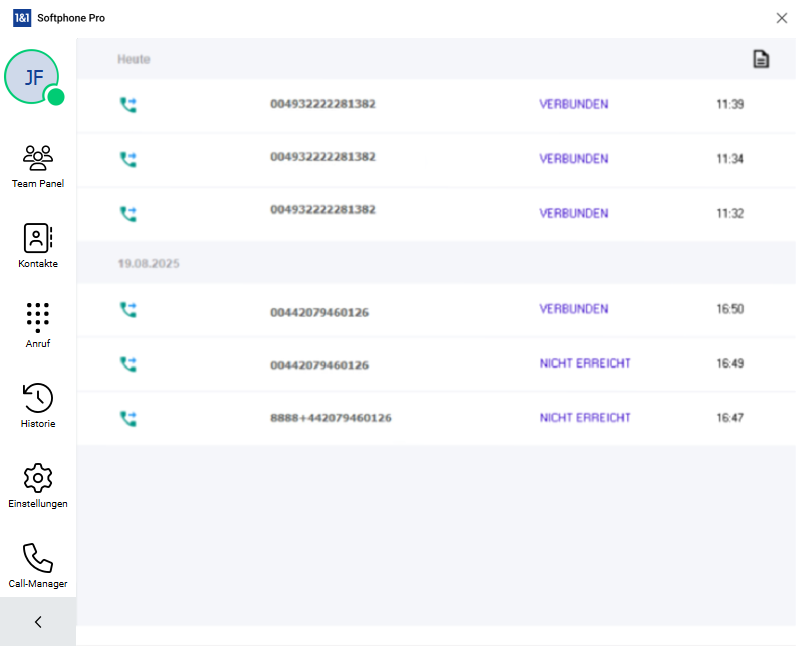Open the Anruf dial pad
796x646 pixels.
pyautogui.click(x=37, y=317)
